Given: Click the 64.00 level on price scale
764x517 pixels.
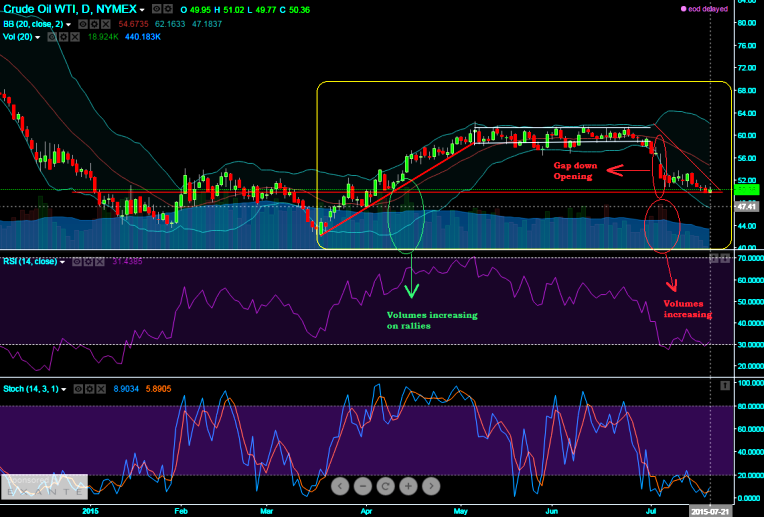Looking at the screenshot, I should 746,113.
